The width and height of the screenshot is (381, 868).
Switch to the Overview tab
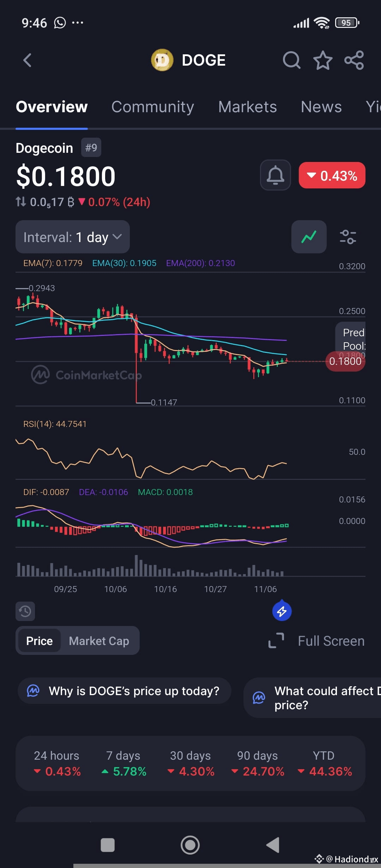[52, 107]
